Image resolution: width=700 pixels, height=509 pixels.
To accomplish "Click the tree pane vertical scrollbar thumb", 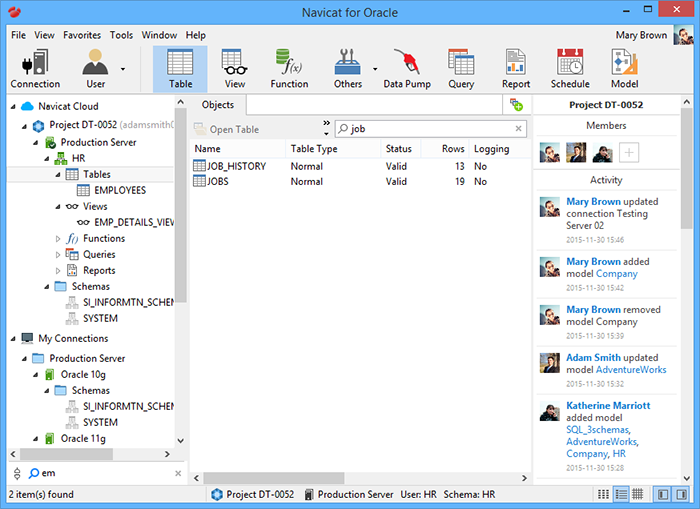I will click(181, 206).
